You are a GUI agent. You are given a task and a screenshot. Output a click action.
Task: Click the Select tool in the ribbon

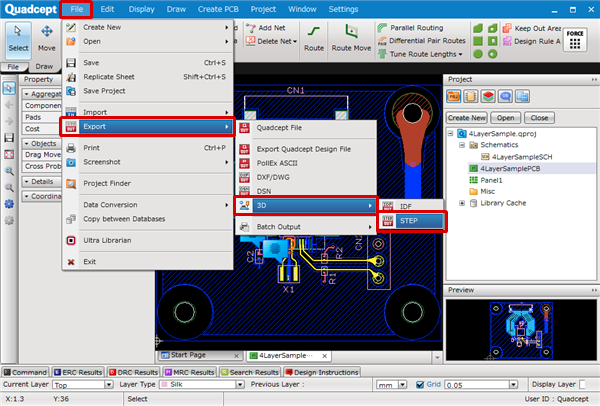[x=19, y=38]
